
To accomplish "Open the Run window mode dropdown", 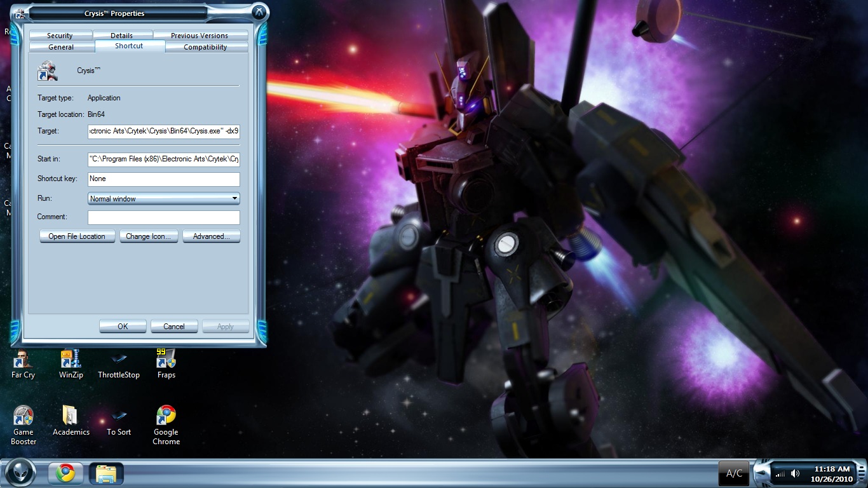I will point(164,199).
